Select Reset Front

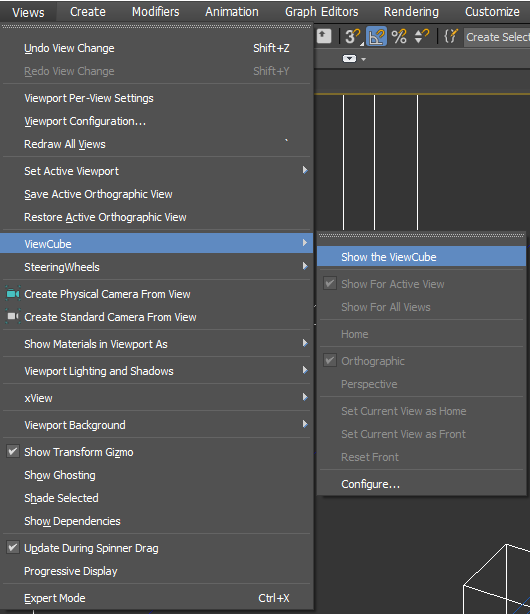pyautogui.click(x=421, y=457)
